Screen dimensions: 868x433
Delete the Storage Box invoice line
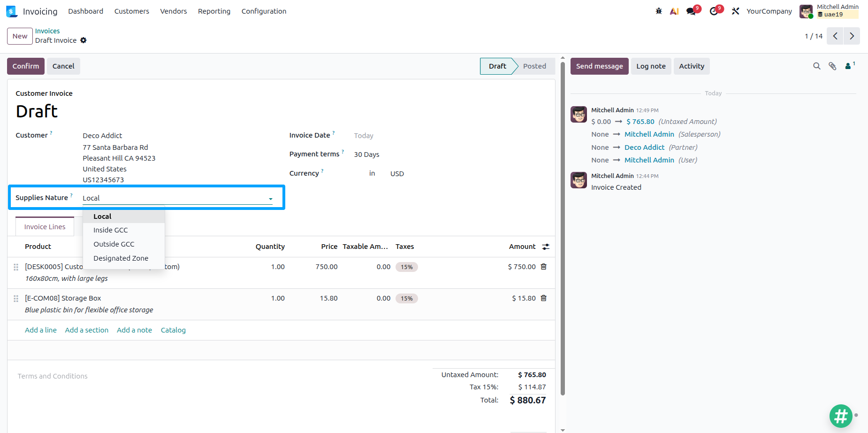point(544,298)
